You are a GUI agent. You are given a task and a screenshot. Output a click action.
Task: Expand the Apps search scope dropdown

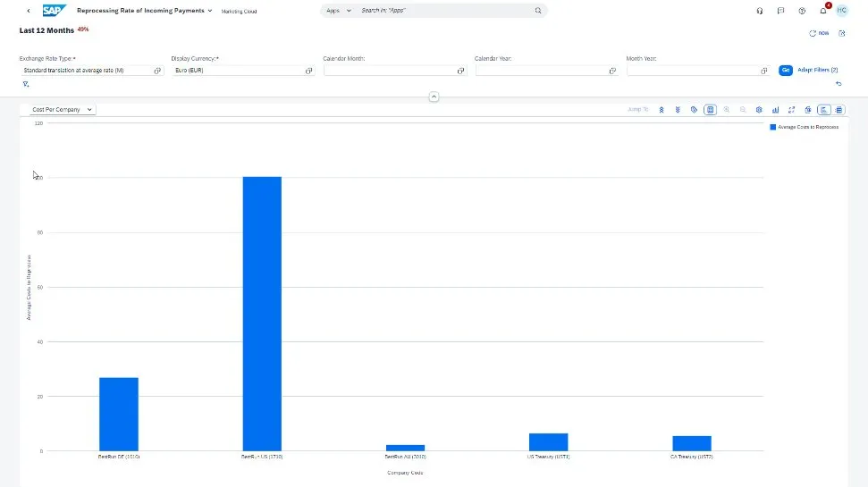[339, 11]
